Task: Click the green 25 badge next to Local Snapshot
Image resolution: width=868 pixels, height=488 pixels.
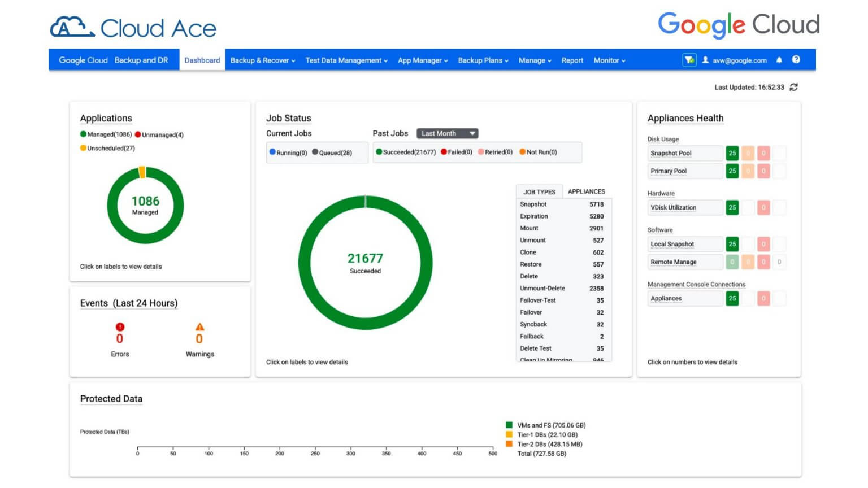Action: click(x=732, y=244)
